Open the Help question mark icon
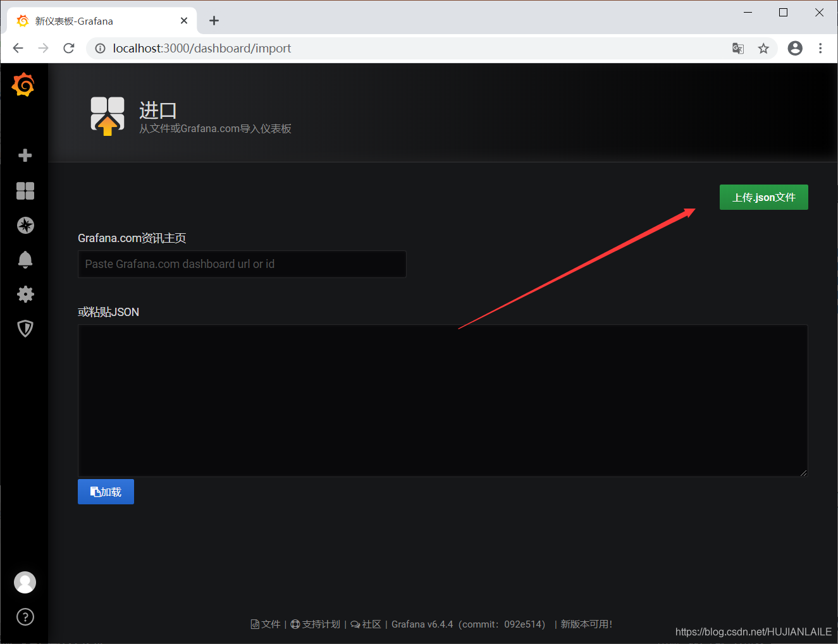The height and width of the screenshot is (644, 838). 25,617
